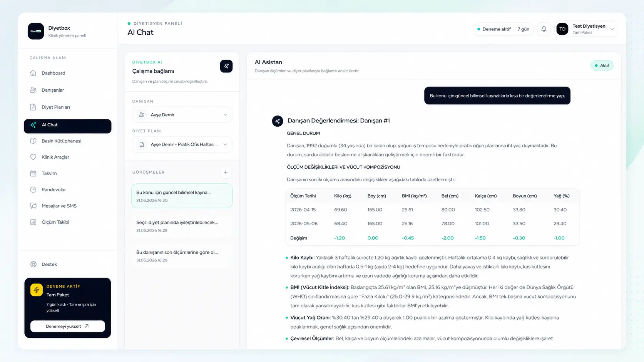
Task: Open conversation 'Bu danışanın son ölçümlerine göre di...'
Action: coord(182,256)
